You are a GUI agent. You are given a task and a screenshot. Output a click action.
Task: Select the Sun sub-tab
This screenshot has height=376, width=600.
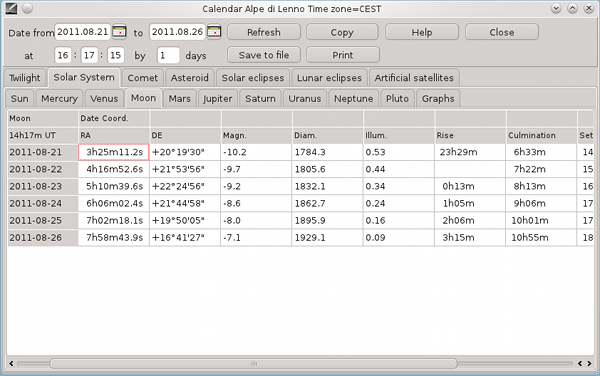click(x=20, y=99)
